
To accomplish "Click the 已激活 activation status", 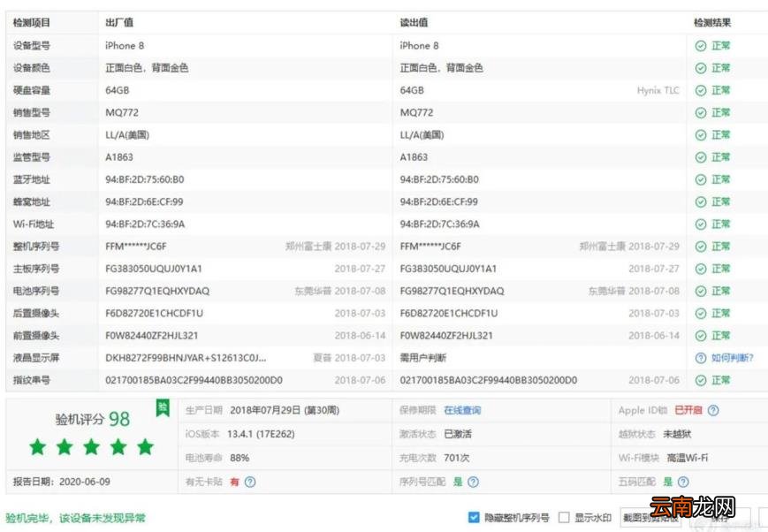I will tap(458, 434).
